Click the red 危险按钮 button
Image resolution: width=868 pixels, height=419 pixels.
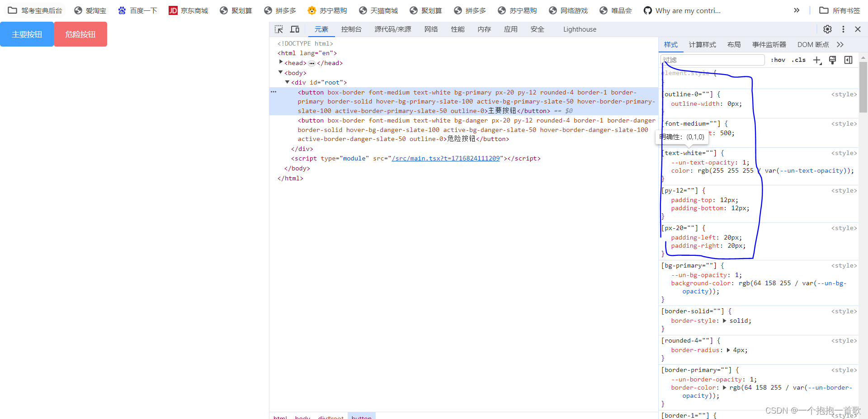(x=80, y=34)
